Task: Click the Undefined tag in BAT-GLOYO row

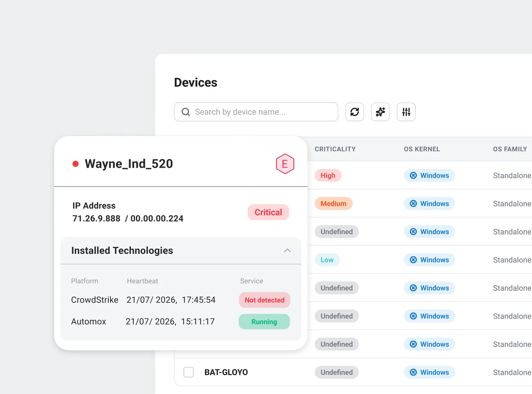Action: 337,372
